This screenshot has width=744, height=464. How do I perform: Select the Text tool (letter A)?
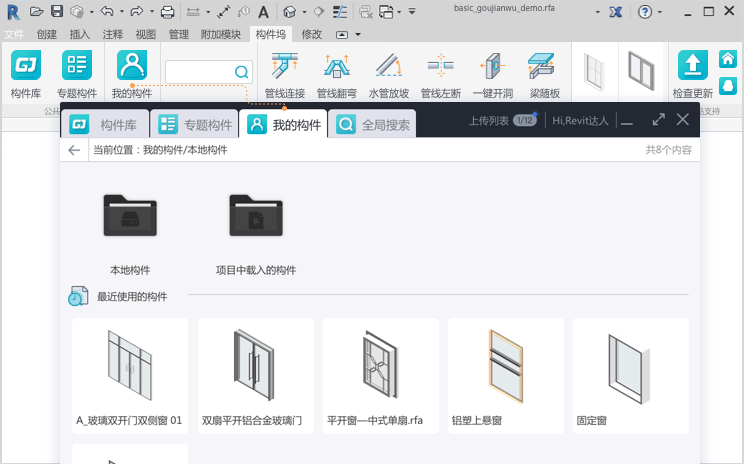(263, 12)
